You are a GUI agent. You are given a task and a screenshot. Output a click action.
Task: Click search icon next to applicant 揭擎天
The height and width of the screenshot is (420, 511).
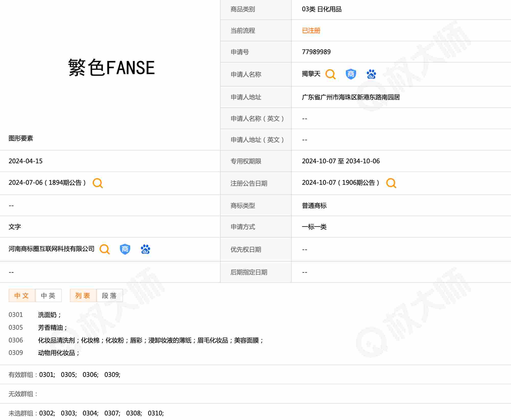[330, 74]
